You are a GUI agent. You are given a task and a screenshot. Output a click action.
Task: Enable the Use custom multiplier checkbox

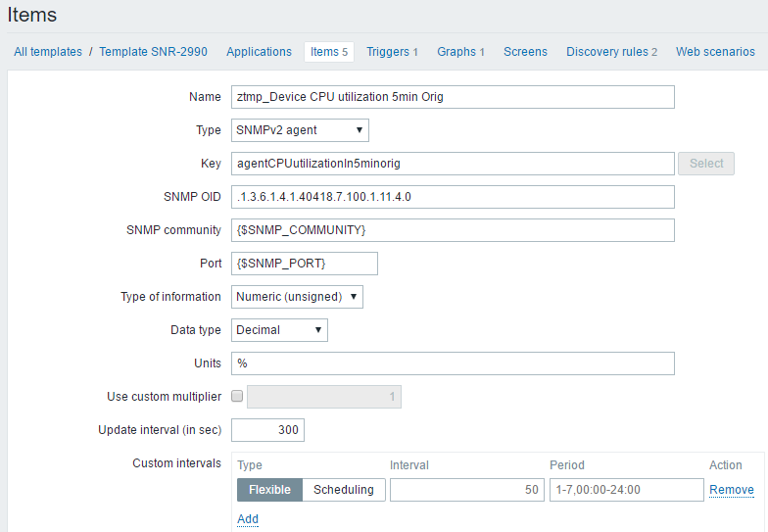[237, 397]
